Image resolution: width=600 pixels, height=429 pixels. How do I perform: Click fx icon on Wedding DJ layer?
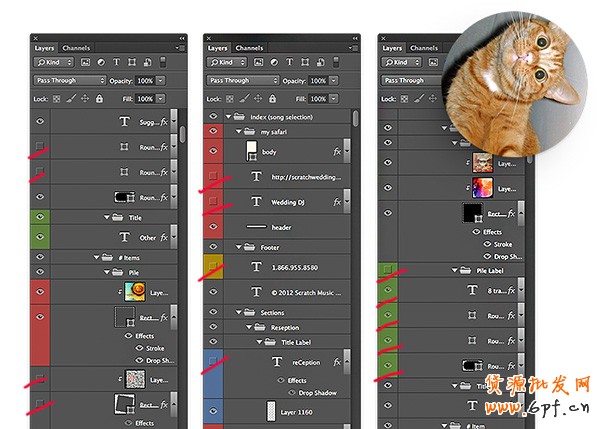[335, 203]
